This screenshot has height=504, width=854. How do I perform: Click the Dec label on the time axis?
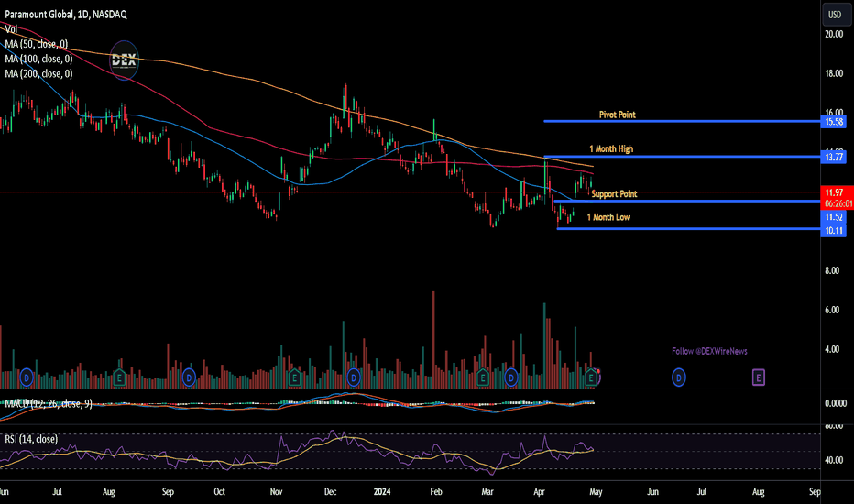coord(330,491)
